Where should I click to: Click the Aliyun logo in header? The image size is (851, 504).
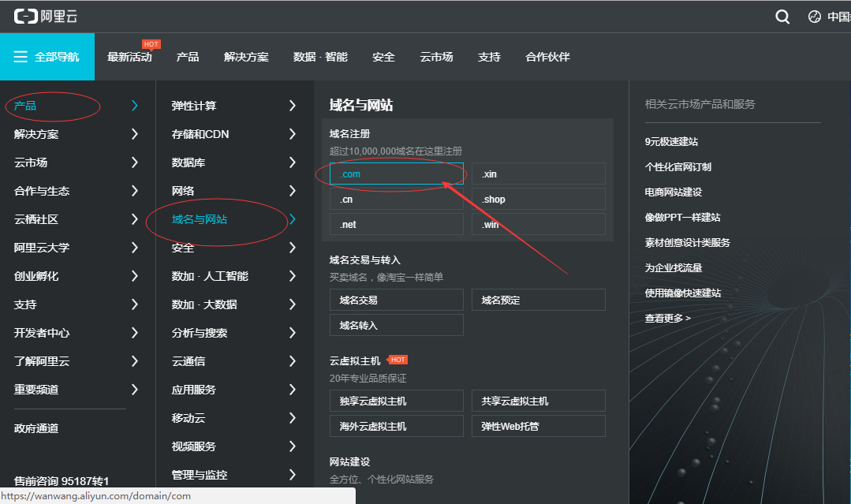point(46,17)
